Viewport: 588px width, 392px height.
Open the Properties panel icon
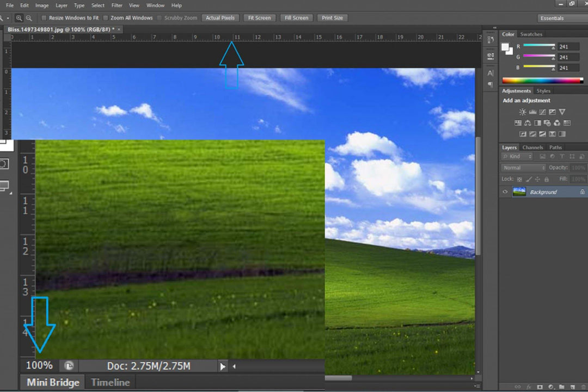(491, 56)
